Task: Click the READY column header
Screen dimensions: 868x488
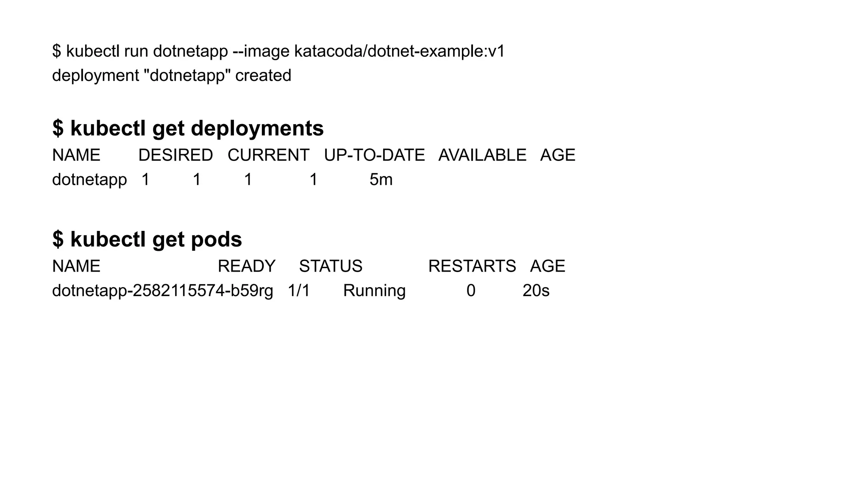Action: (x=247, y=266)
